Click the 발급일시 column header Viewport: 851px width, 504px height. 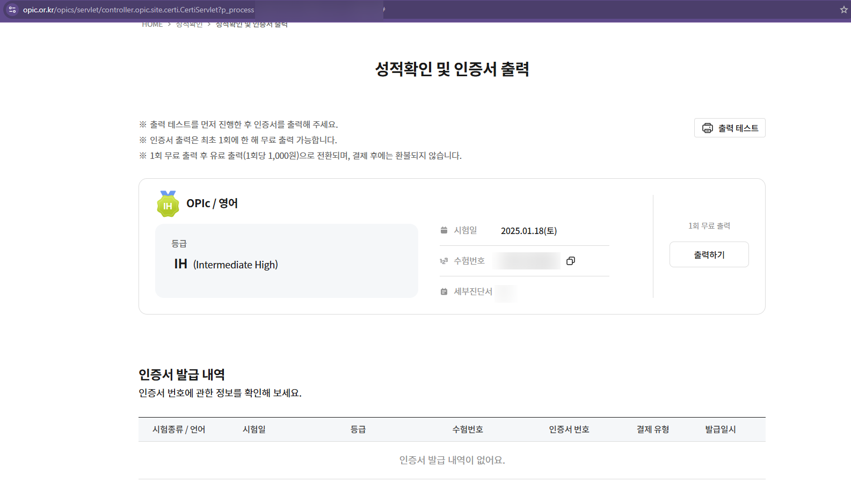pos(721,429)
